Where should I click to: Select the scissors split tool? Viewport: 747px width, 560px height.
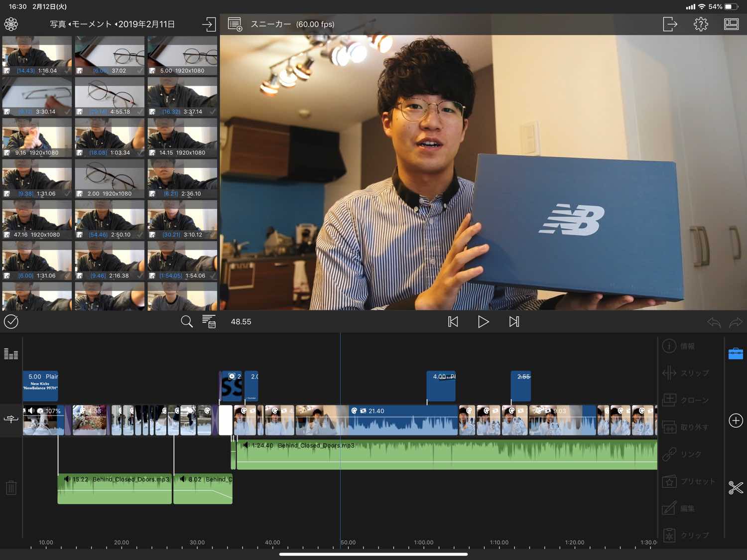point(736,487)
